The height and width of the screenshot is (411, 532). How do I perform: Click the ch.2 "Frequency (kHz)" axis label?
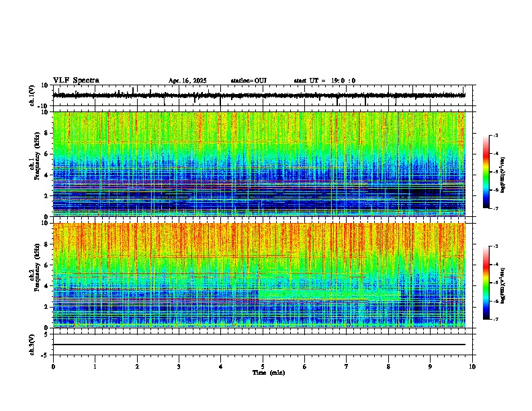(x=37, y=267)
